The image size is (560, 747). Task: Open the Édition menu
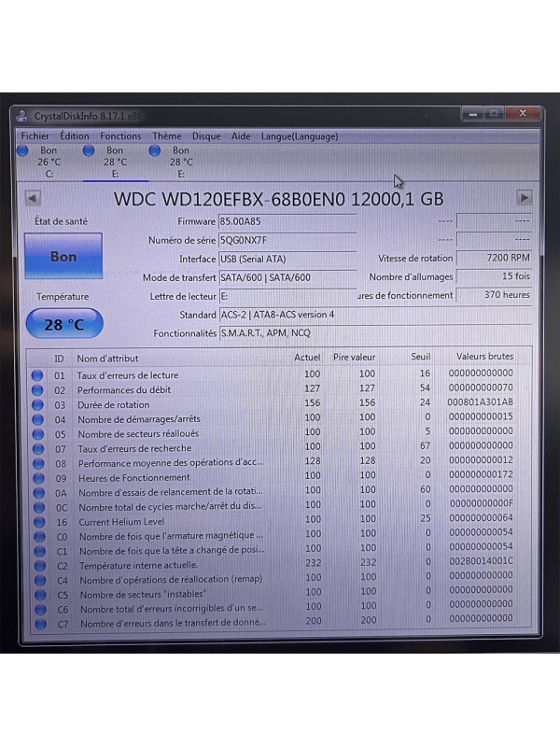(75, 136)
